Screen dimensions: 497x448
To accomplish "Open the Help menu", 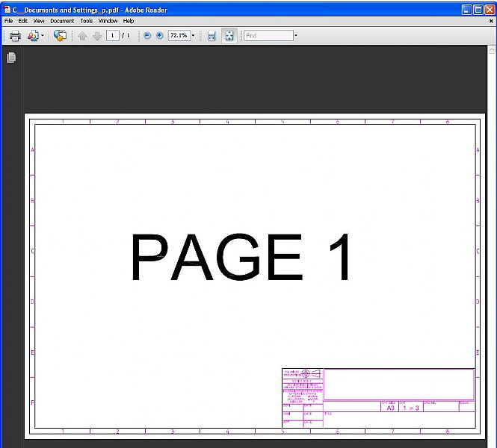I will pos(129,21).
